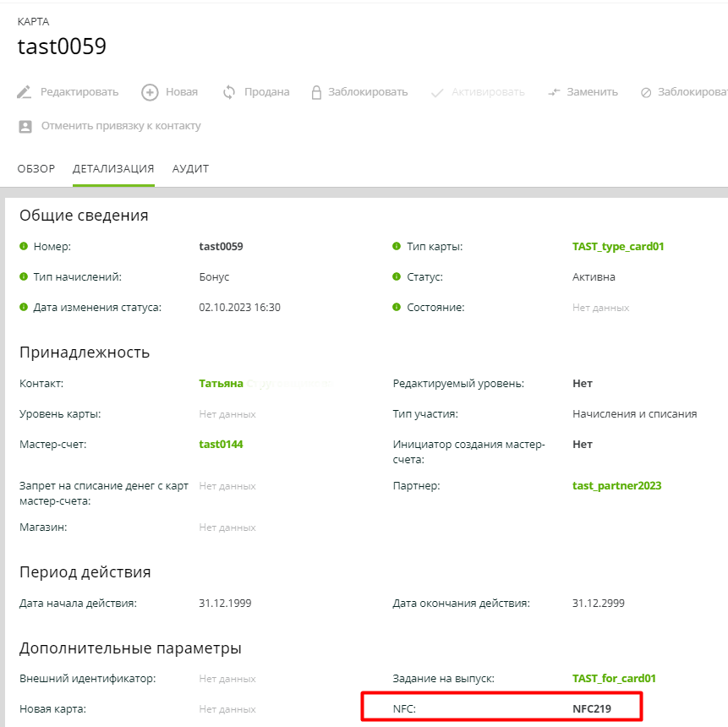Viewport: 728px width, 727px height.
Task: Switch to the ОБЗОР tab
Action: (x=36, y=169)
